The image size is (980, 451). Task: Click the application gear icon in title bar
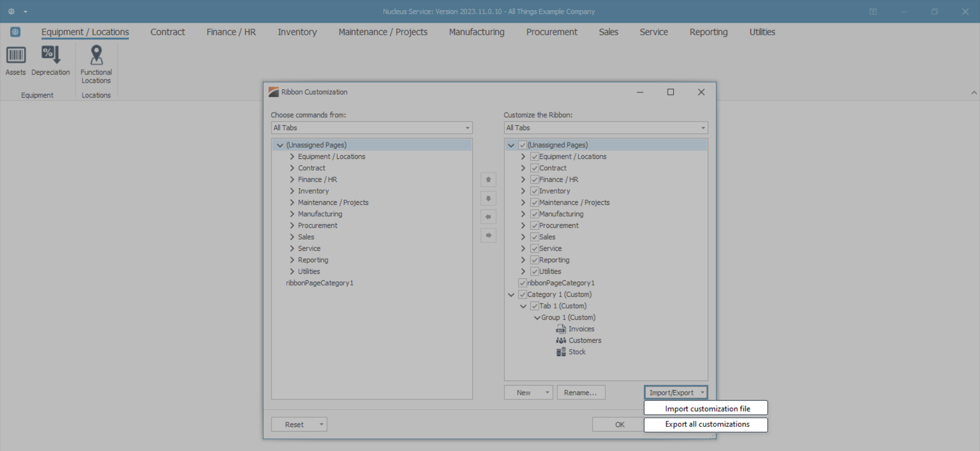click(11, 11)
